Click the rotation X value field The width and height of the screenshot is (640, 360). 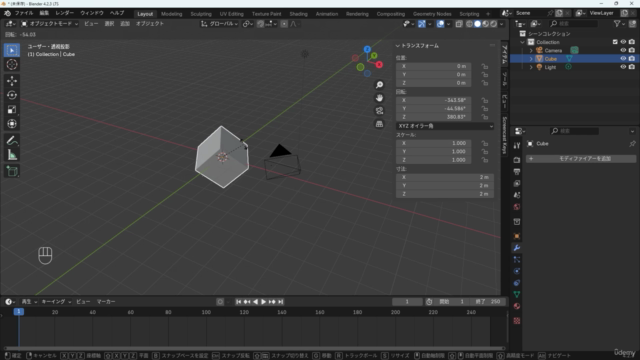tap(433, 100)
